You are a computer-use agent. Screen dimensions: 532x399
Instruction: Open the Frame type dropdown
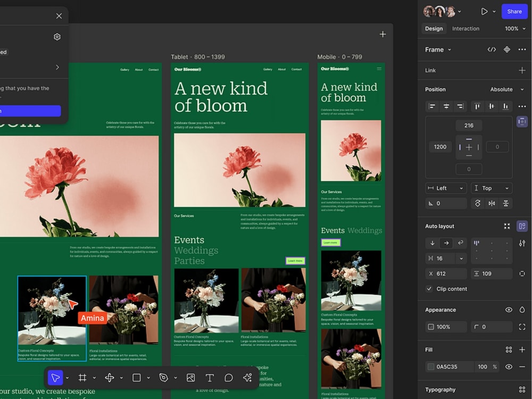click(438, 49)
